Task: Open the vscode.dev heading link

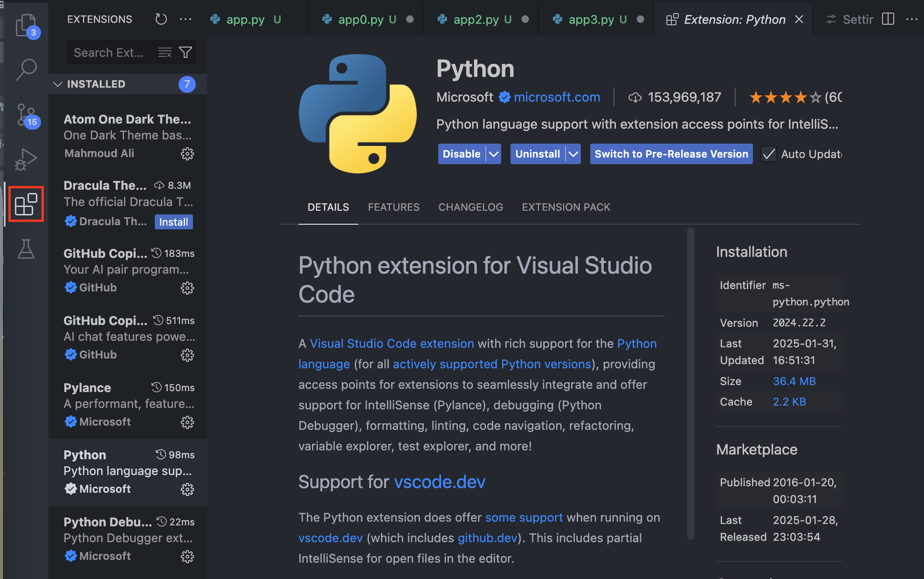Action: 440,482
